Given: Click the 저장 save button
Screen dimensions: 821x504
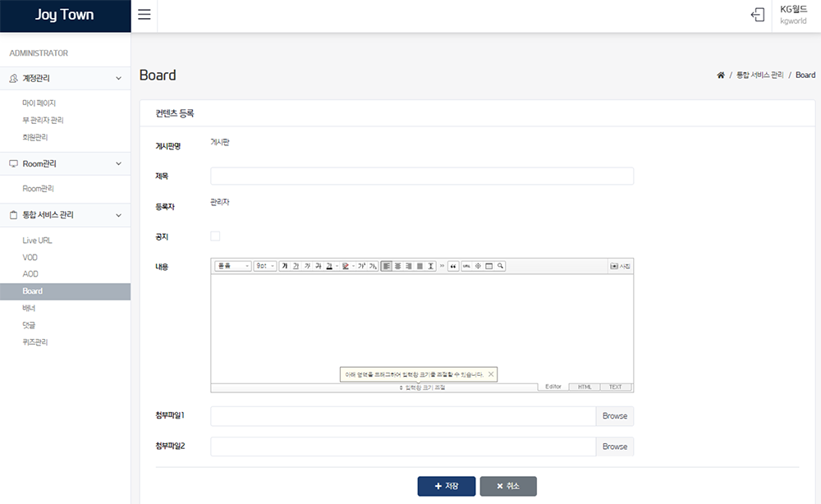Looking at the screenshot, I should (x=446, y=486).
